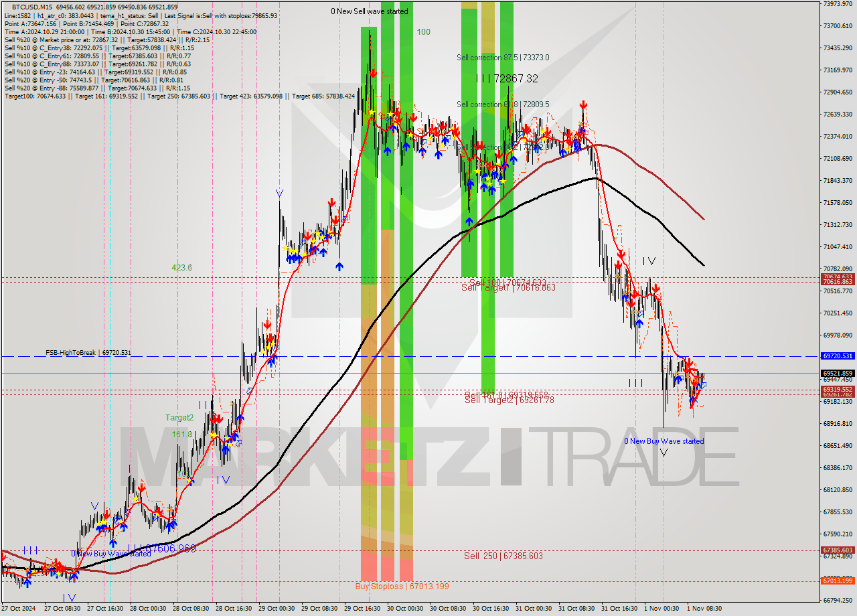Click the '28 Oct 08:30' time axis label

(190, 609)
